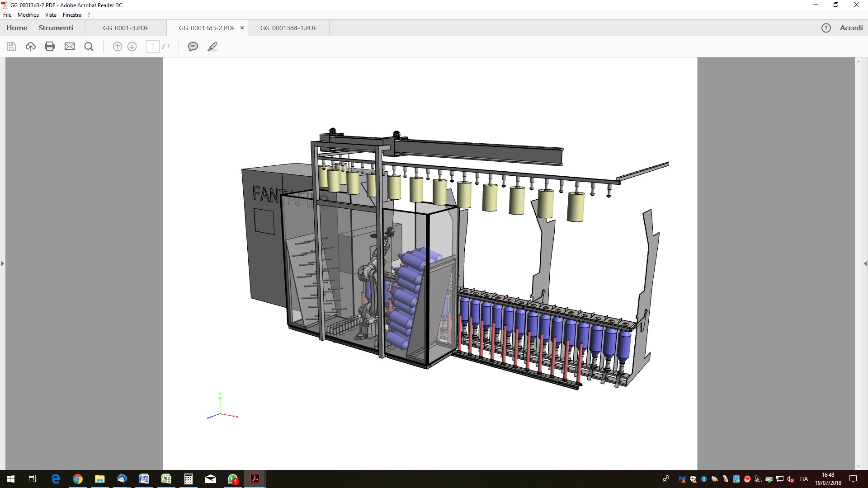868x488 pixels.
Task: Click the Accedi sign-in button
Action: coord(851,28)
